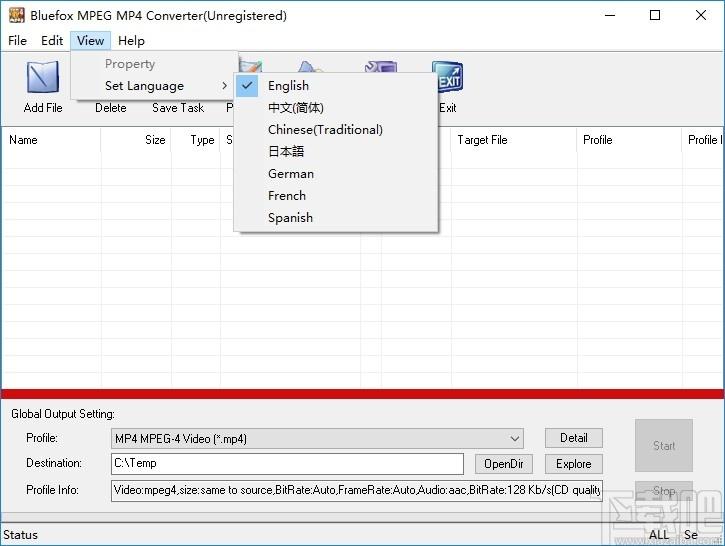The width and height of the screenshot is (725, 546).
Task: Click the disabled Property menu entry
Action: (154, 64)
